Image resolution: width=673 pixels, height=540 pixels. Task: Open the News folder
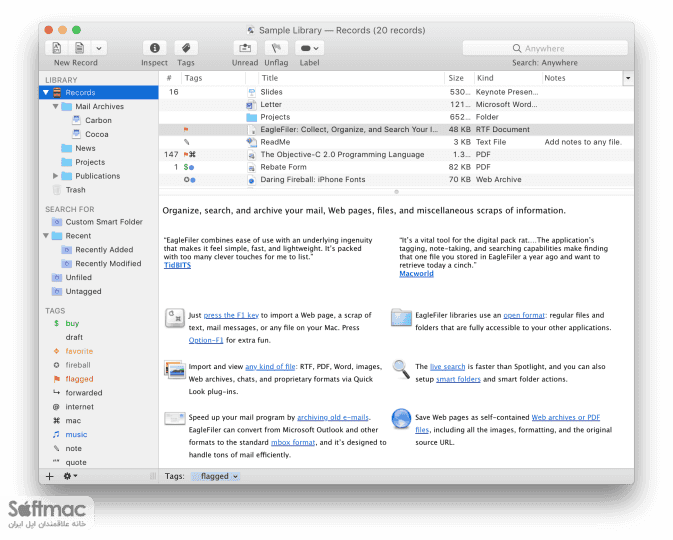[85, 148]
